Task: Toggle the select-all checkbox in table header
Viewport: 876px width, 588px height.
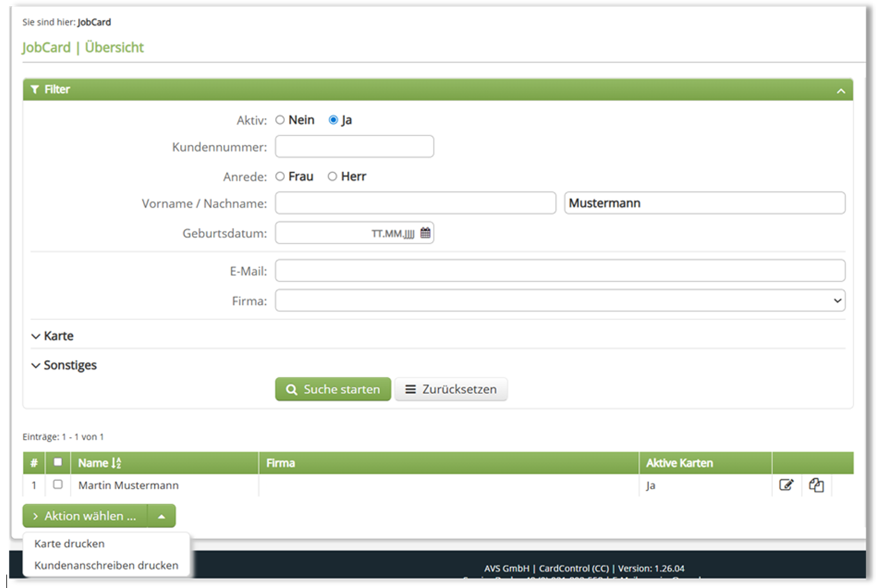Action: coord(57,462)
